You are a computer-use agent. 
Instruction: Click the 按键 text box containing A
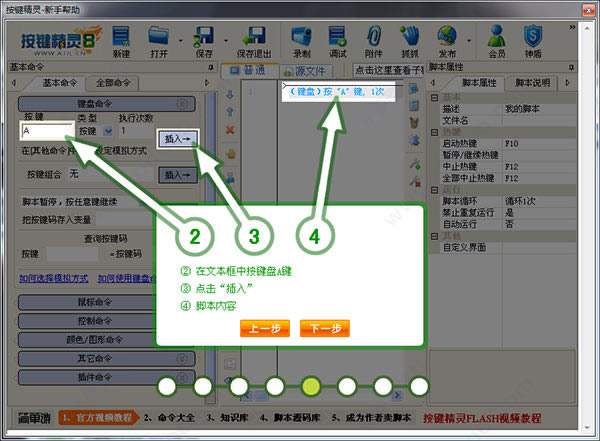pyautogui.click(x=47, y=131)
